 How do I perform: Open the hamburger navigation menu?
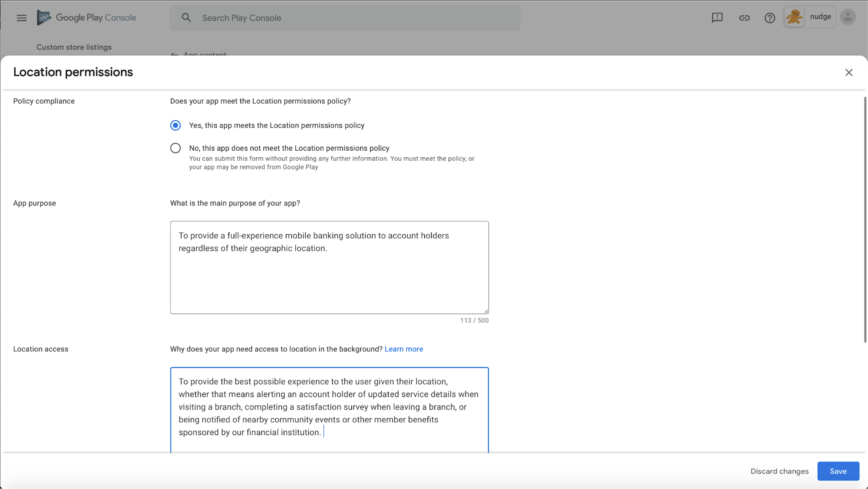point(21,18)
